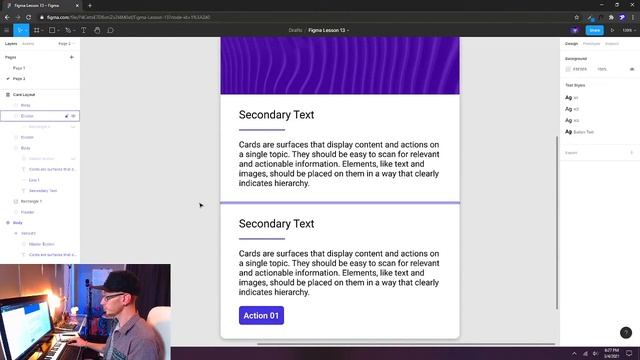Click the taskbar volume icon
Screen dimensions: 640x360
click(x=595, y=353)
